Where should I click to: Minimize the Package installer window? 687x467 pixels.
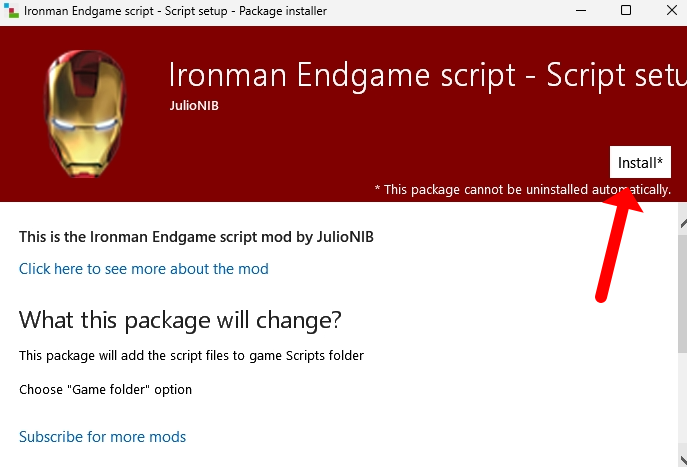pyautogui.click(x=579, y=11)
